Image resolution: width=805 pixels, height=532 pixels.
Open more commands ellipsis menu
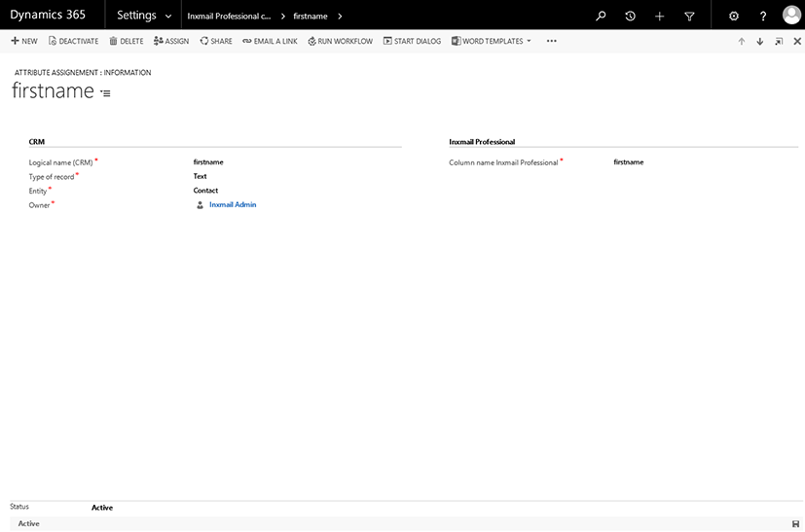(551, 41)
